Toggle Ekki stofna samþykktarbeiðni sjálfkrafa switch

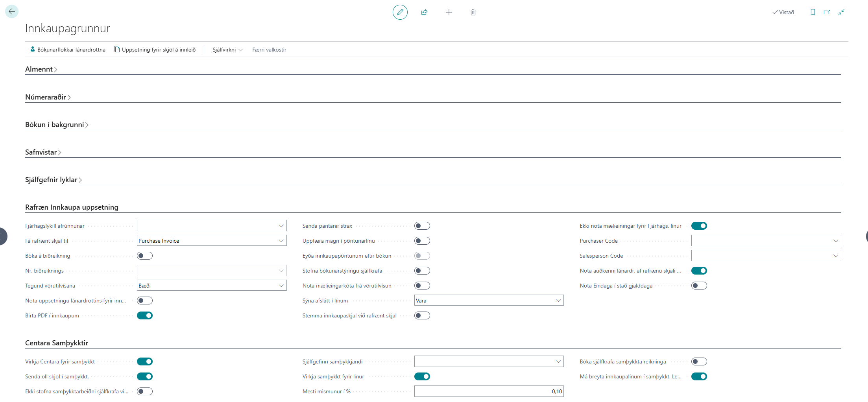(145, 391)
